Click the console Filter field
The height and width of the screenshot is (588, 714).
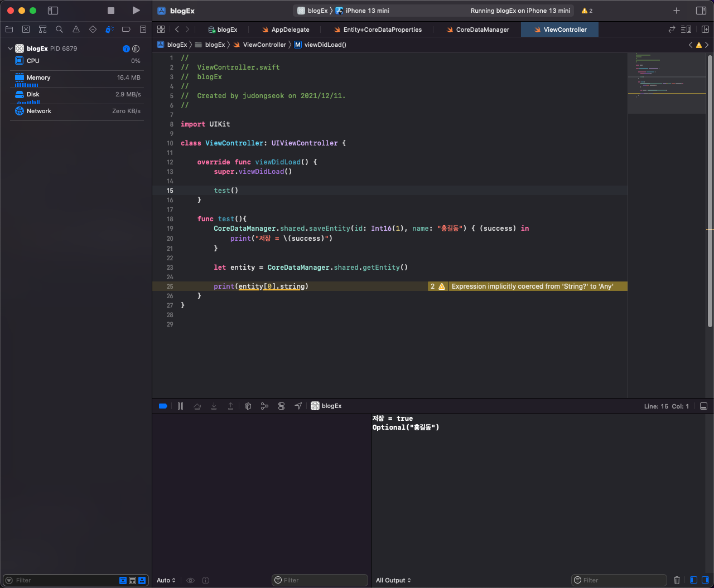[619, 580]
